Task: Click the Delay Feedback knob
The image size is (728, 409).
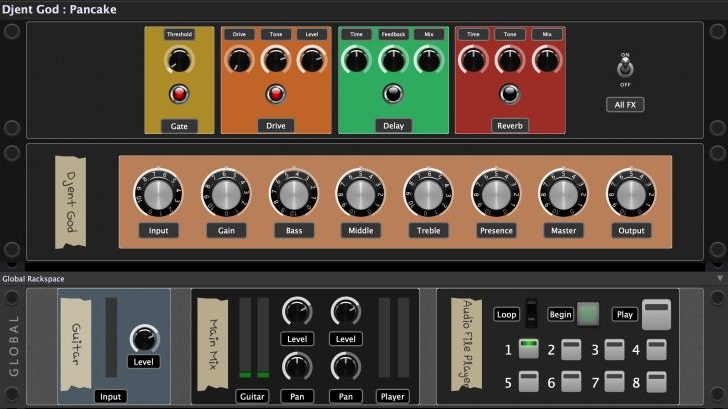Action: pos(393,60)
